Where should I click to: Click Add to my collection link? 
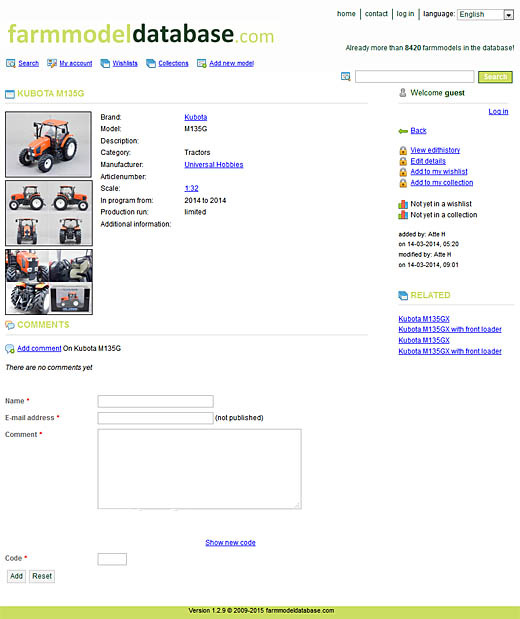pos(442,183)
